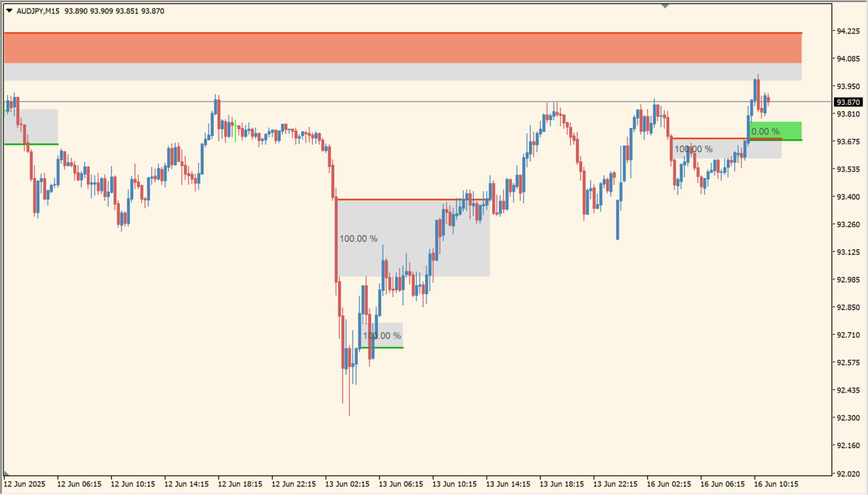Open the dropdown arrow beside AUDJPY,M15
This screenshot has width=868, height=495.
9,11
